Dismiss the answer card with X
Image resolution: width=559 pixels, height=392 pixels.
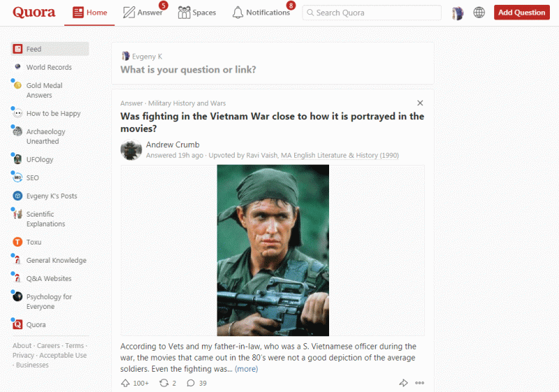pos(420,103)
